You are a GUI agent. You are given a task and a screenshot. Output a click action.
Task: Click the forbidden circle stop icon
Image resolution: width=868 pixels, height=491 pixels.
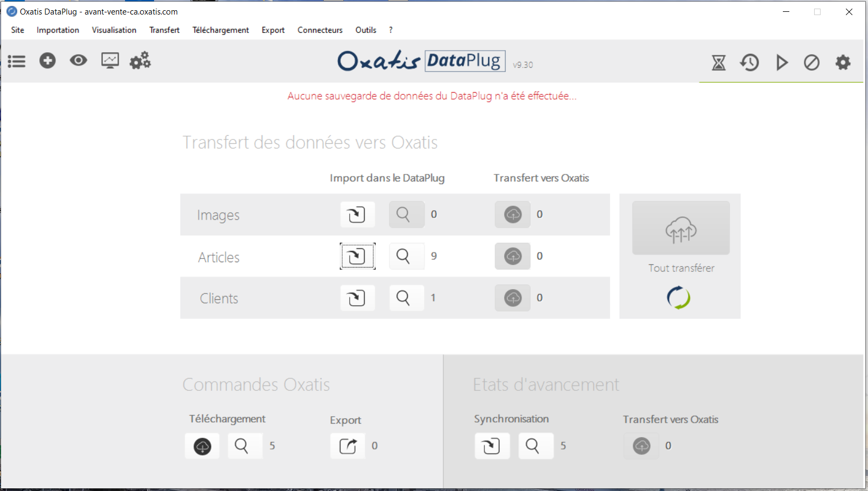pos(812,63)
